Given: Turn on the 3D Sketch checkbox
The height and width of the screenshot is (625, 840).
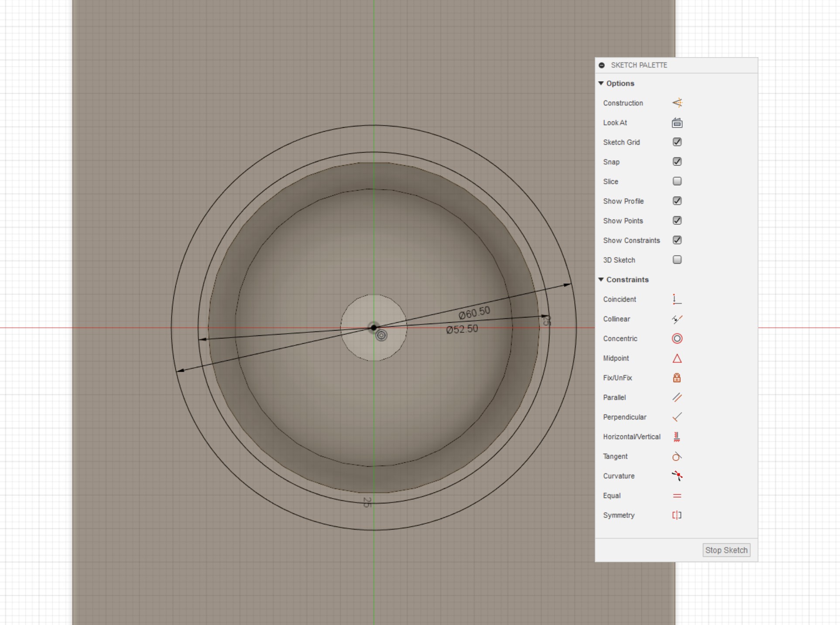Looking at the screenshot, I should [x=677, y=260].
